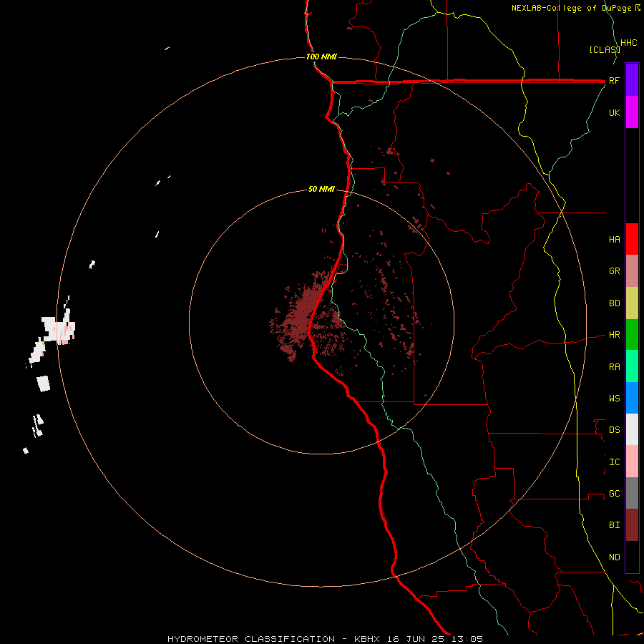The image size is (644, 644).
Task: Choose the white DS legend swatch
Action: 632,429
